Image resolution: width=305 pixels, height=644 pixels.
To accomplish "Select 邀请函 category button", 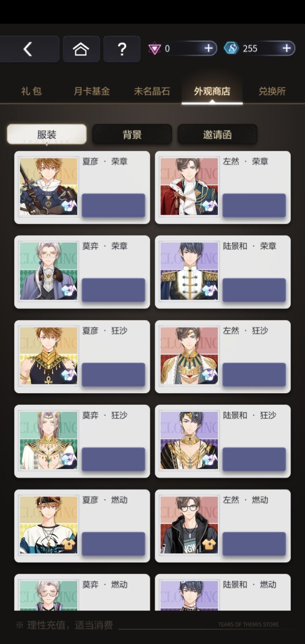I will (x=217, y=135).
